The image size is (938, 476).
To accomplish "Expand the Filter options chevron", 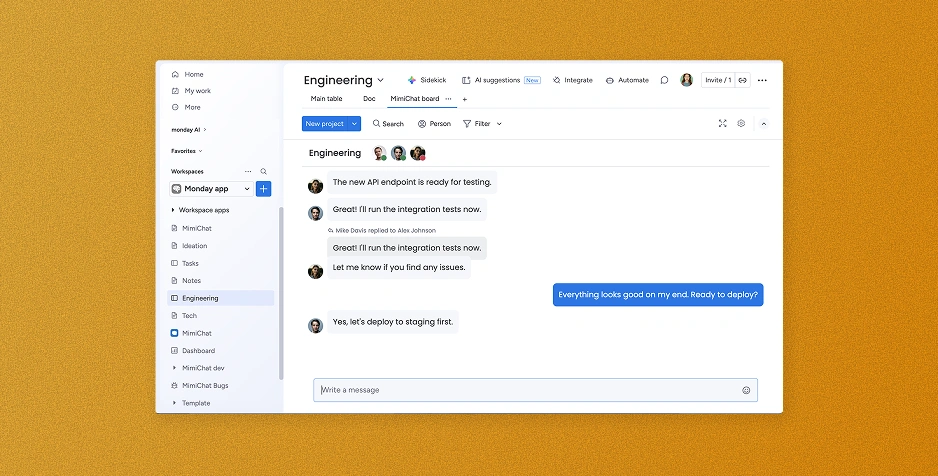I will 499,124.
